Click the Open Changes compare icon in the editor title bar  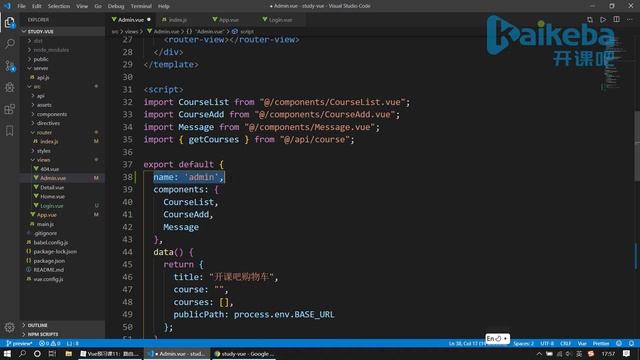click(x=590, y=20)
